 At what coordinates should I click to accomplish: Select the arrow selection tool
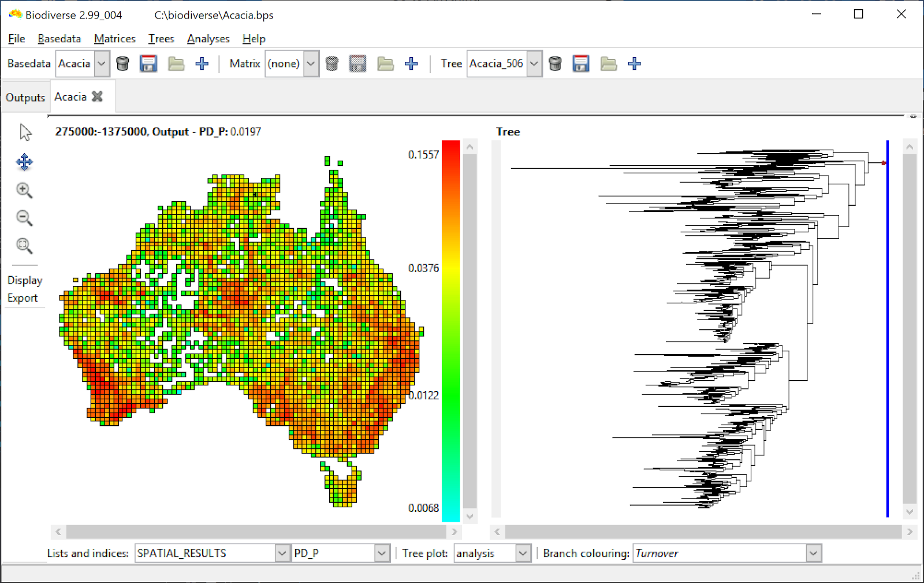[24, 132]
